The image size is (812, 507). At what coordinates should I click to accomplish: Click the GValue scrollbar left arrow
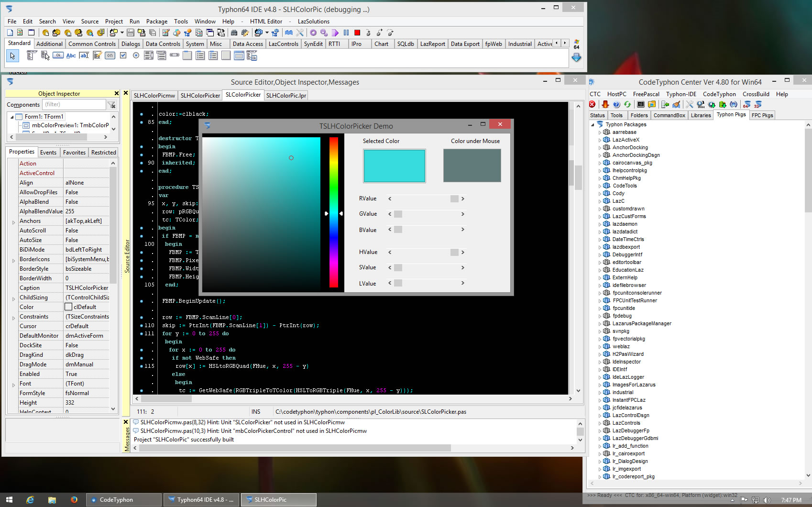click(390, 214)
